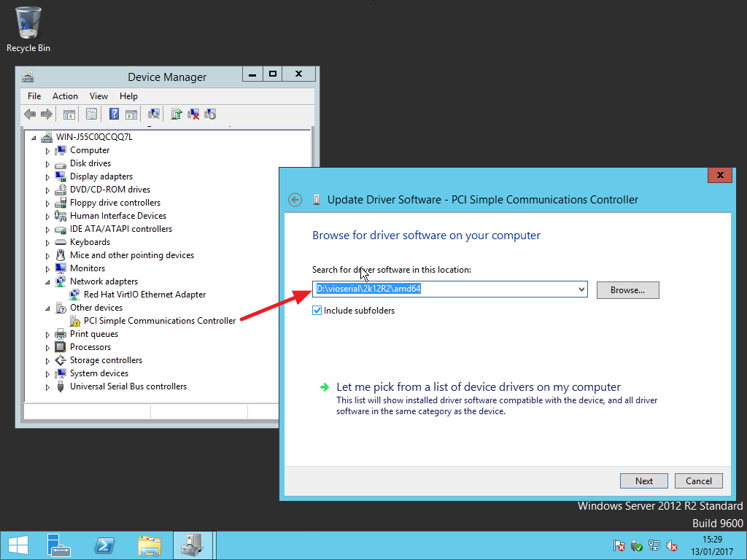
Task: Expand the Computer node
Action: pyautogui.click(x=47, y=150)
